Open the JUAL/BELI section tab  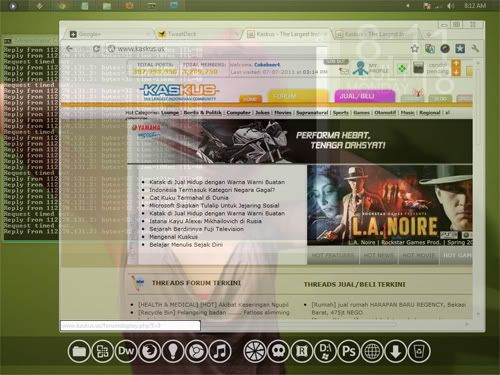click(364, 96)
